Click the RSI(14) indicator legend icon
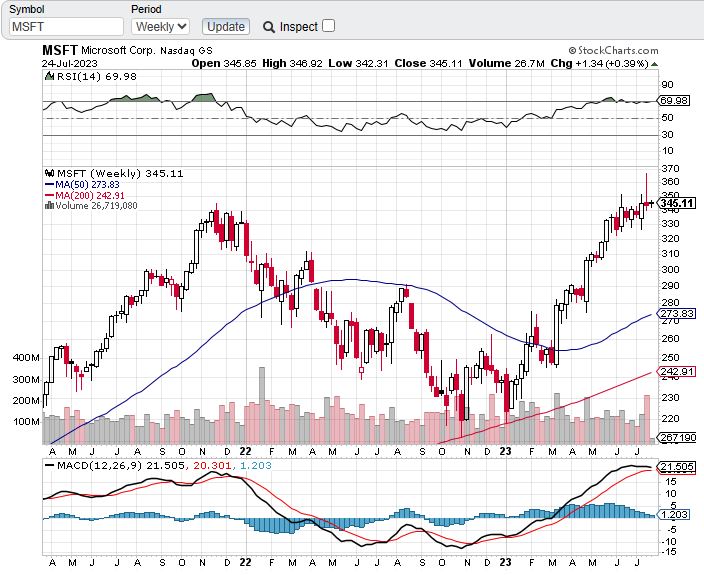Image resolution: width=704 pixels, height=575 pixels. tap(49, 76)
